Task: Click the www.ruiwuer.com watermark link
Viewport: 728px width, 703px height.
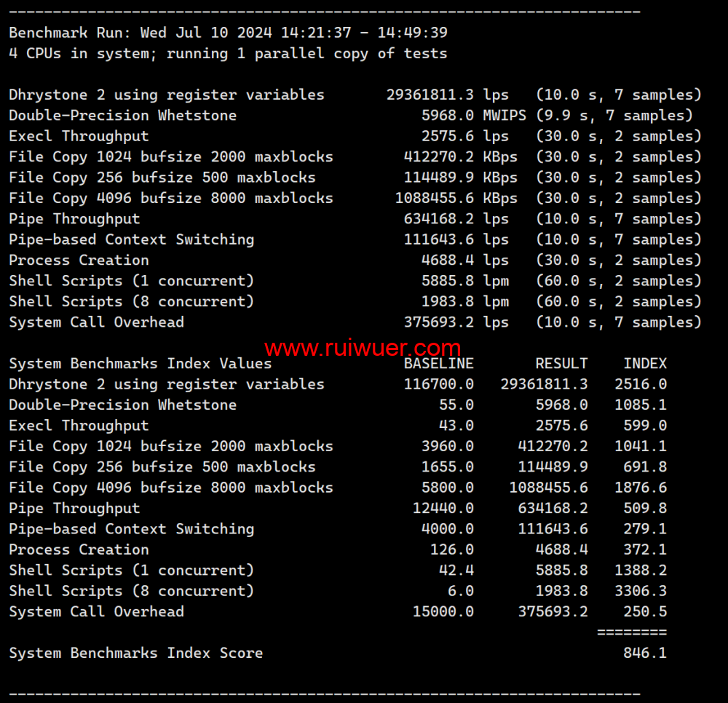Action: [x=362, y=349]
